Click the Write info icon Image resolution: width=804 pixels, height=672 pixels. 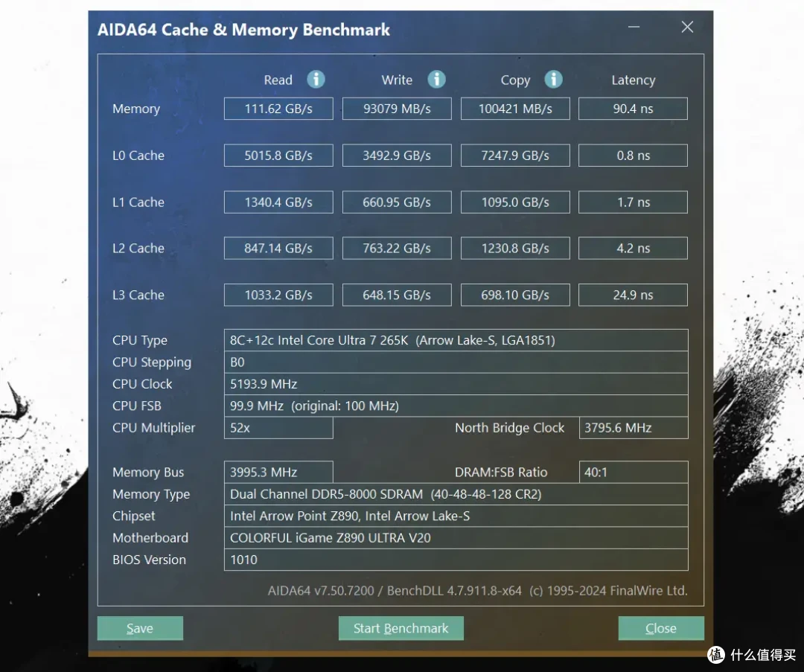[436, 80]
